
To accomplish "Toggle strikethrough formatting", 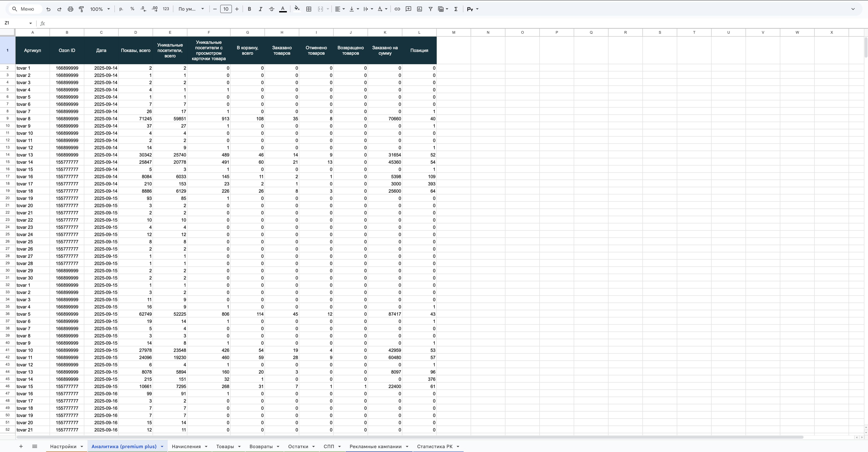I will [x=271, y=9].
